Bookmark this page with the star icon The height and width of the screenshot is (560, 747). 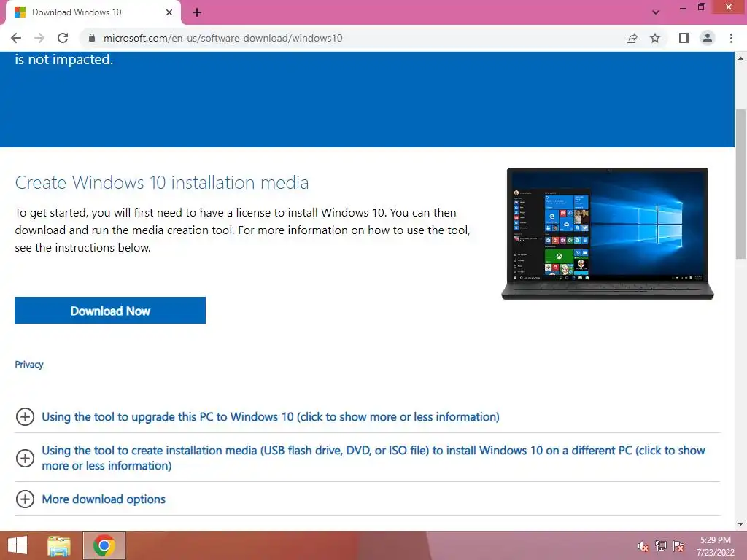click(655, 38)
